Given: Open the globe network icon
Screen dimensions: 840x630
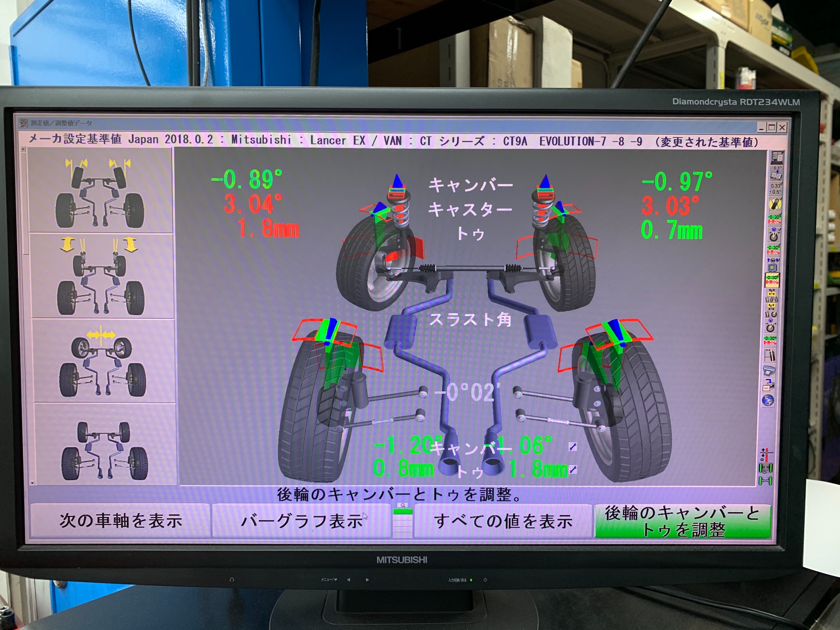Looking at the screenshot, I should pyautogui.click(x=768, y=400).
